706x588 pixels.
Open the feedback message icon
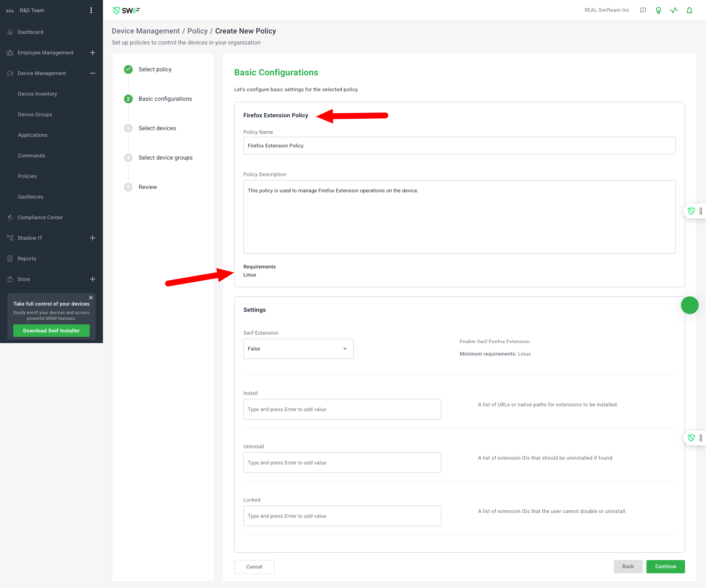click(643, 10)
